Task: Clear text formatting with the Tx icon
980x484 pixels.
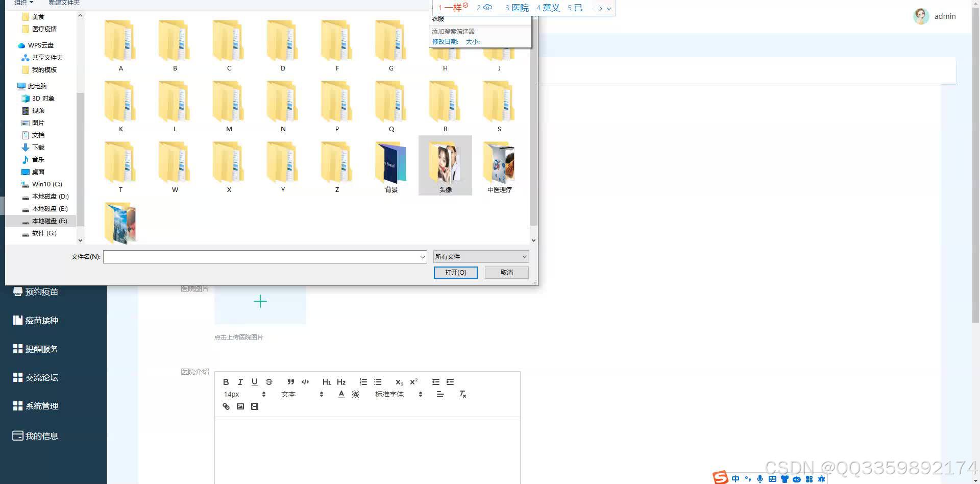Action: [462, 394]
